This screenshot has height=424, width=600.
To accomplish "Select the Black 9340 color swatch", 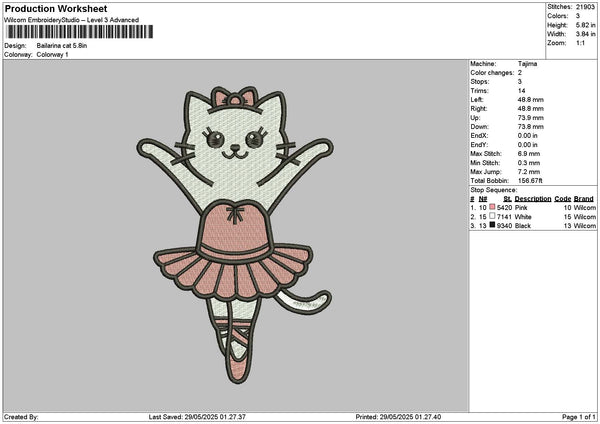I will click(492, 227).
